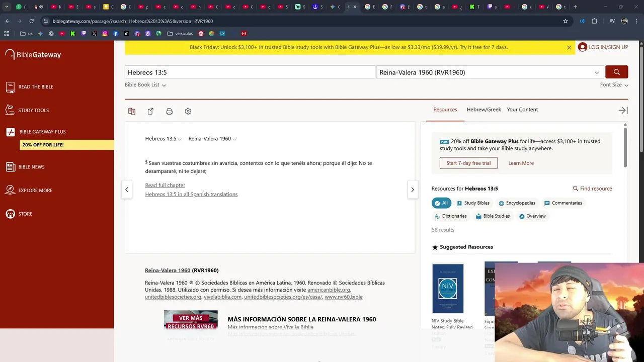Viewport: 644px width, 362px height.
Task: Bookmark this page with star icon
Action: [x=566, y=21]
